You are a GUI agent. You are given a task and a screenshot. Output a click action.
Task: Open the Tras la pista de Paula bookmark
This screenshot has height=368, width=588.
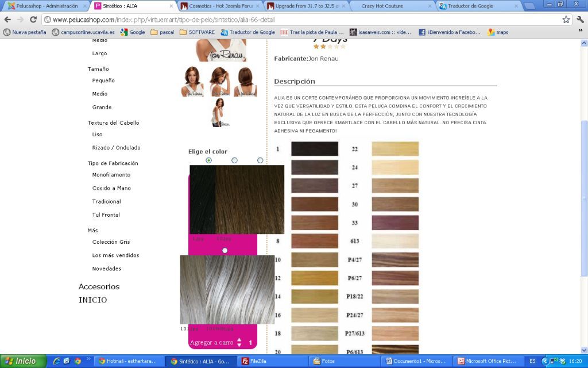pyautogui.click(x=312, y=32)
